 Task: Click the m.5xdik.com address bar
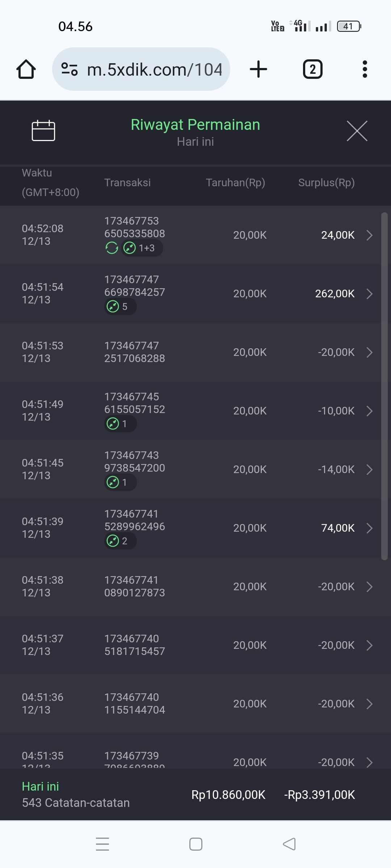[154, 69]
